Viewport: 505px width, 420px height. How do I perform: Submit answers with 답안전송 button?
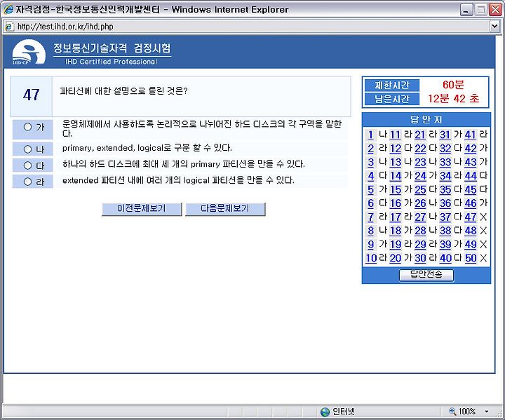point(426,275)
